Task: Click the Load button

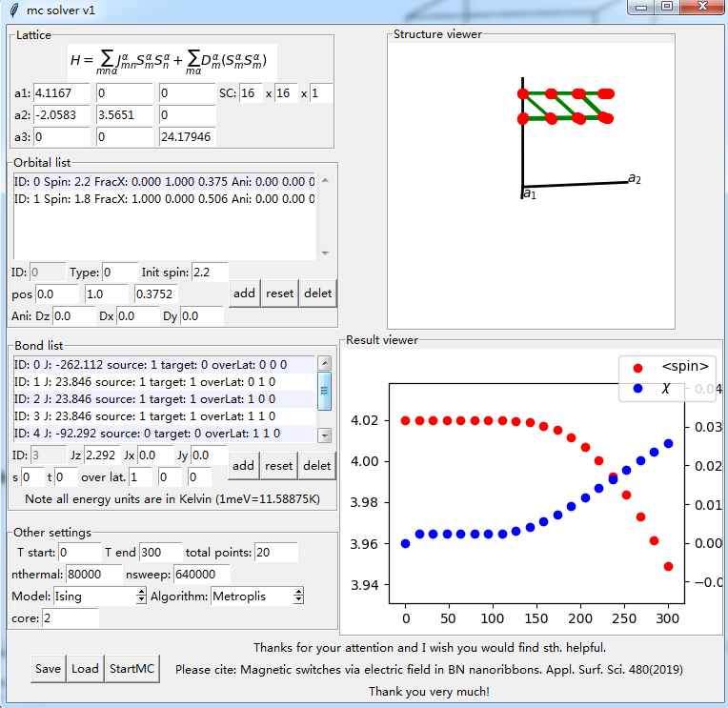Action: click(x=85, y=668)
